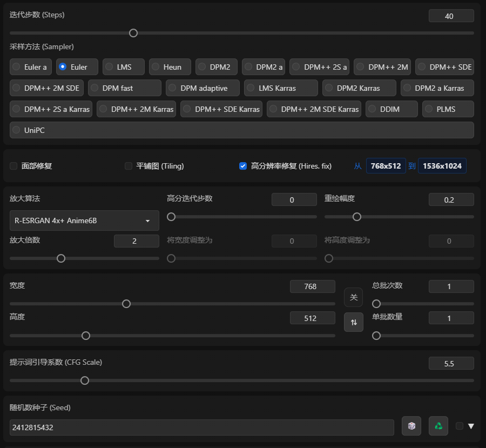Image resolution: width=486 pixels, height=448 pixels.
Task: Click the Seed number input field
Action: tap(201, 427)
